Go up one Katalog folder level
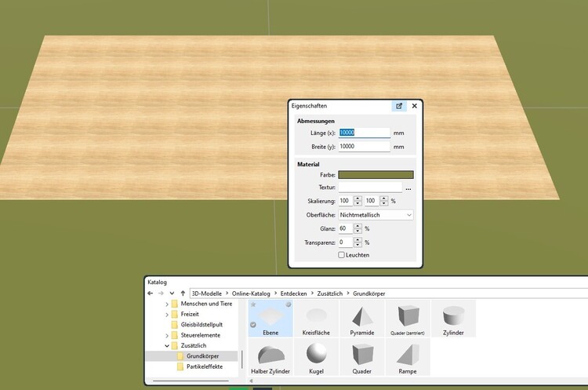588x390 pixels. coord(183,293)
